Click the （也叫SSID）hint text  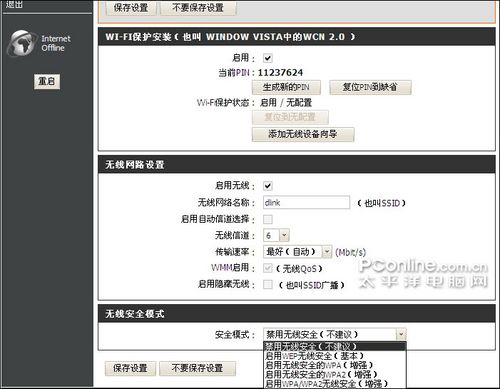[381, 203]
